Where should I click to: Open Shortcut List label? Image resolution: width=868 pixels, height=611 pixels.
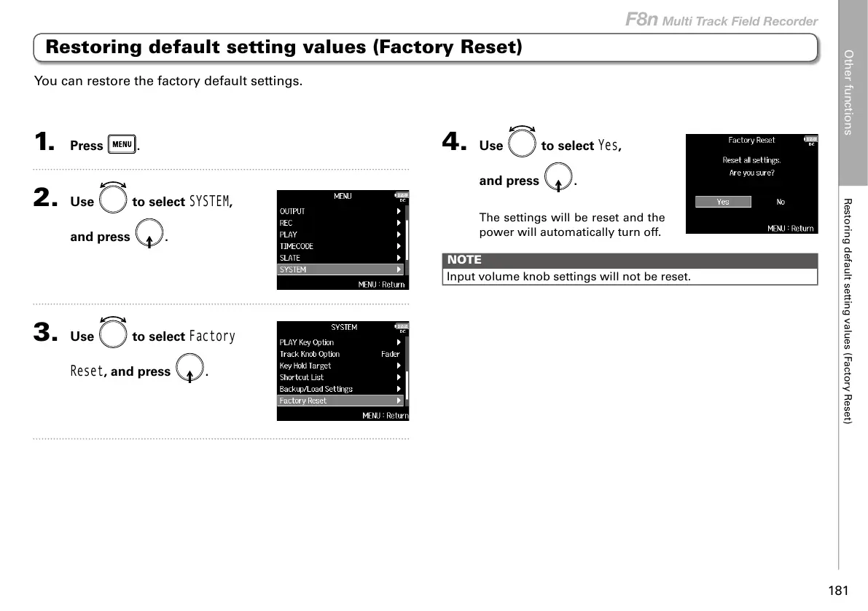pos(302,377)
